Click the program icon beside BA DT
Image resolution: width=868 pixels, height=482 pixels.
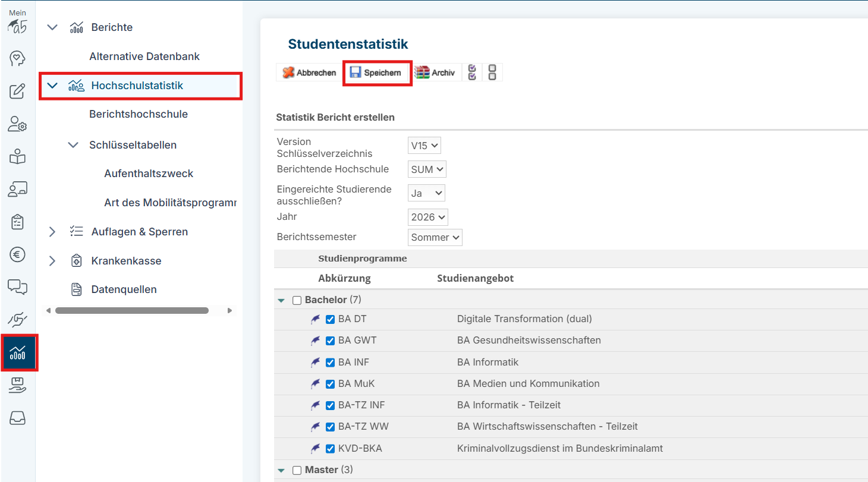[316, 319]
